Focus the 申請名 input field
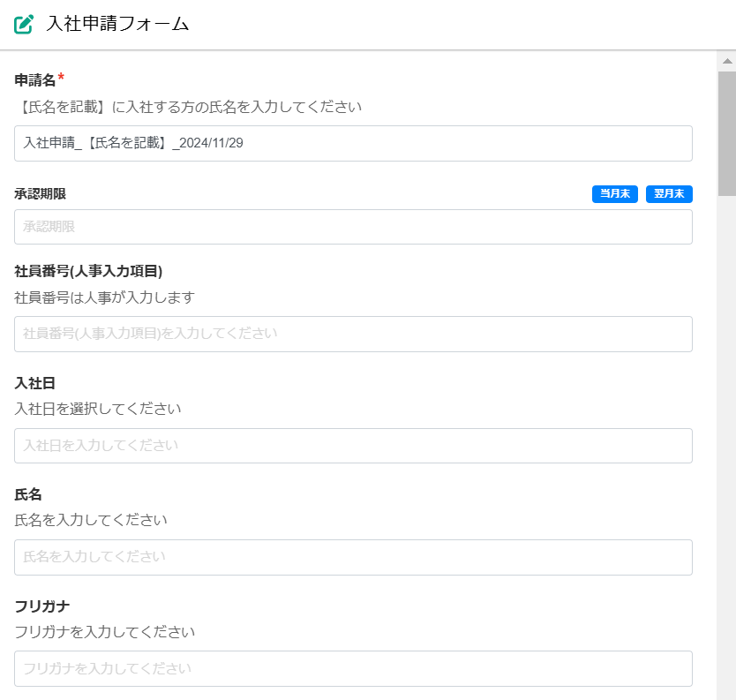 coord(353,143)
